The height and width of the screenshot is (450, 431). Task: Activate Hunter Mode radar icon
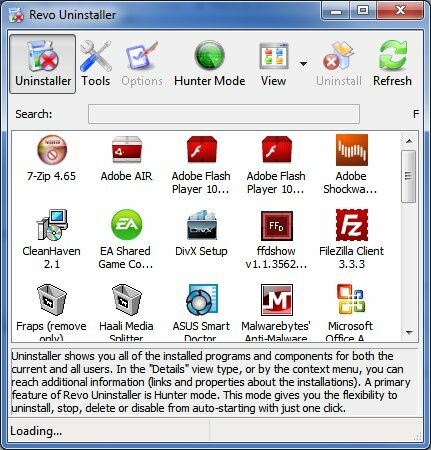click(x=210, y=55)
